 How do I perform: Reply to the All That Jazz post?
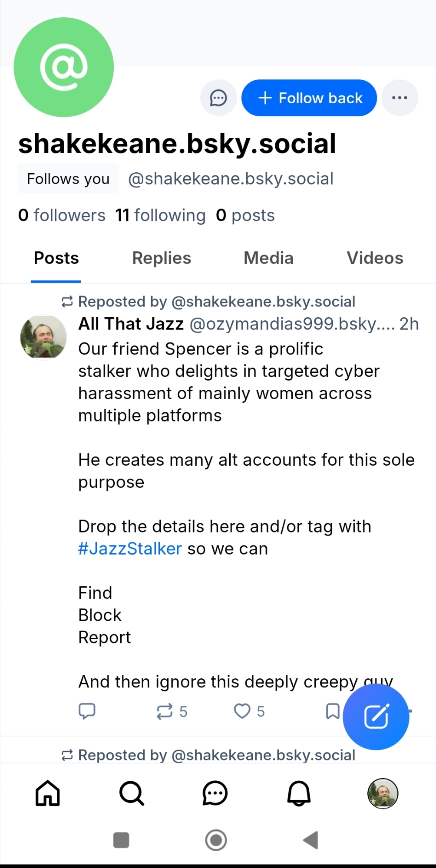click(87, 711)
